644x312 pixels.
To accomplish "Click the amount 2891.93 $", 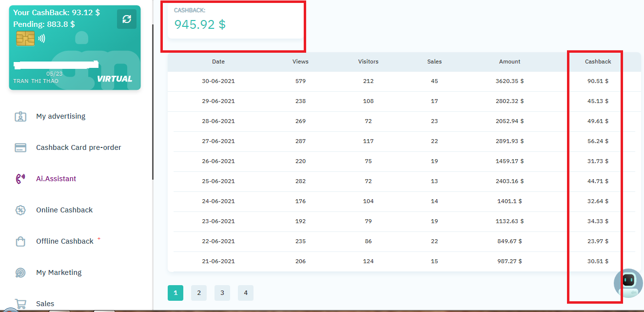I will (510, 141).
